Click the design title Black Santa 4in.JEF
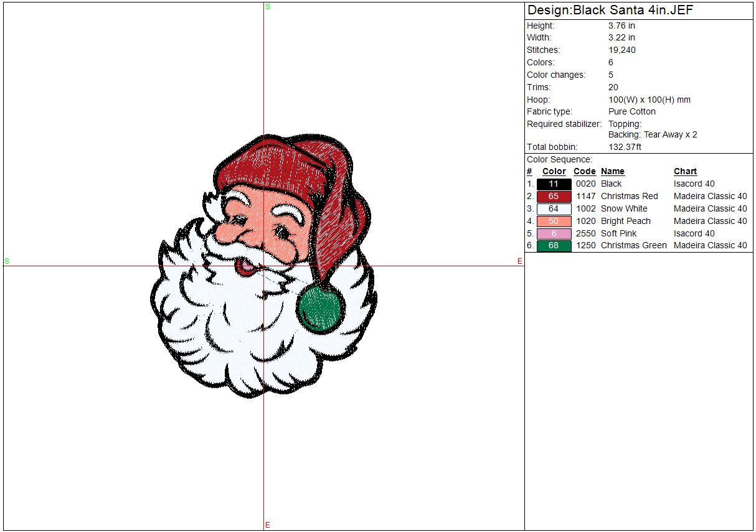The image size is (756, 532). pos(610,10)
